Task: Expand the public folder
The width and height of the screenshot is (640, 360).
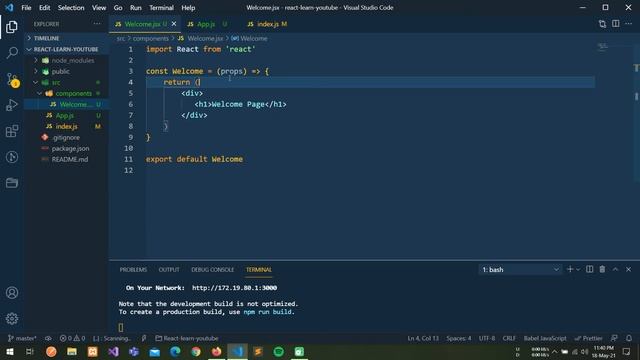Action: [65, 71]
